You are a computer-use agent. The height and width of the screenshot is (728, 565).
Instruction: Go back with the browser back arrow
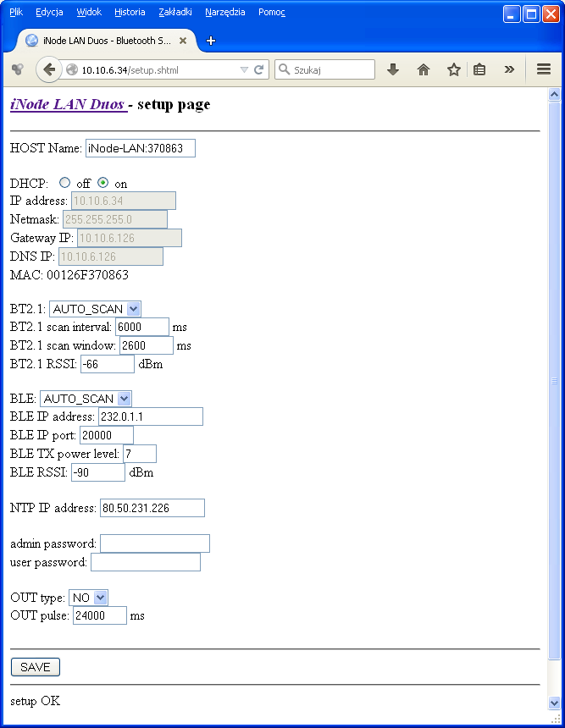(49, 69)
